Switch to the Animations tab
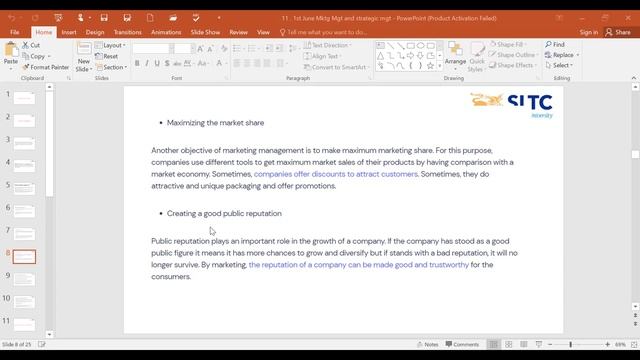The image size is (640, 360). pyautogui.click(x=166, y=32)
